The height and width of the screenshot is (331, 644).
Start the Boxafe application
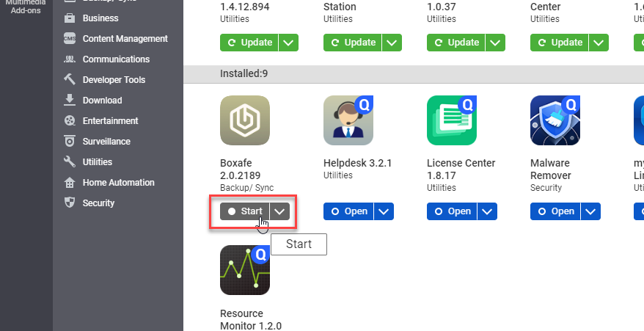[x=245, y=211]
